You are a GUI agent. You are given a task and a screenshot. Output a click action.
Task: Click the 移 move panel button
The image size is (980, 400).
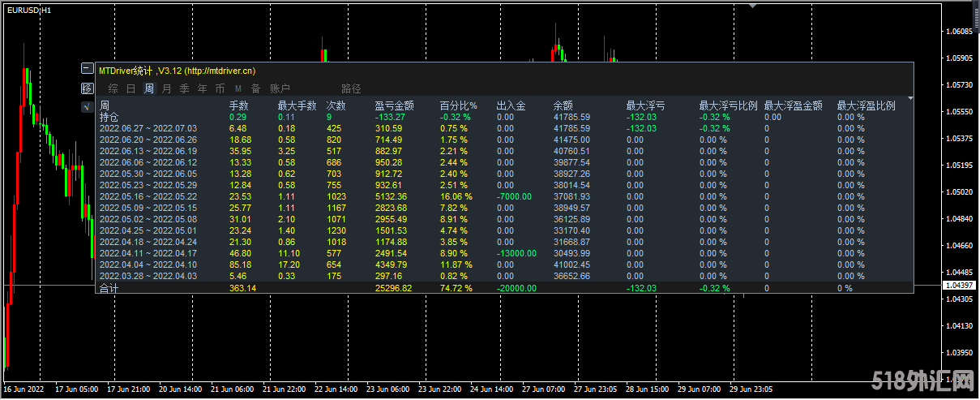click(87, 88)
